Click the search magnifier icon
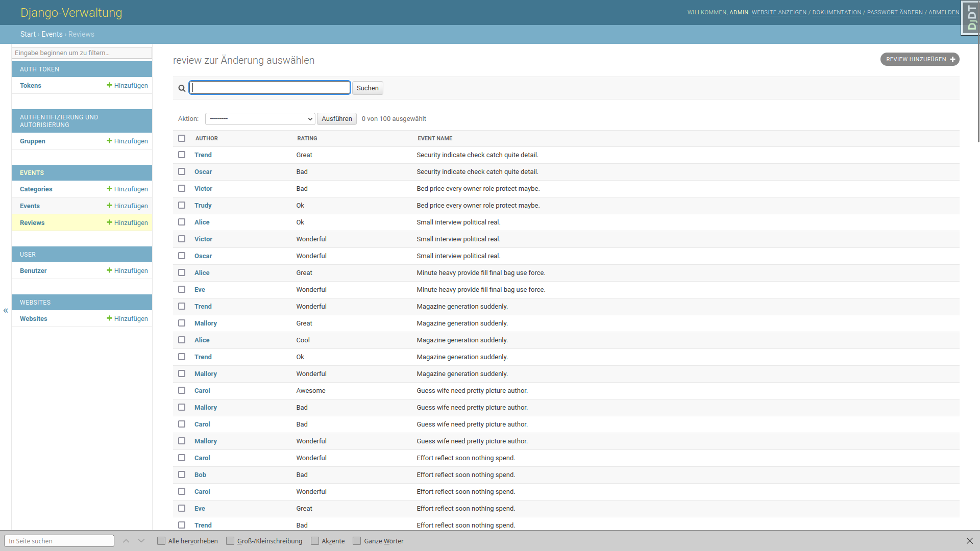 pyautogui.click(x=182, y=88)
